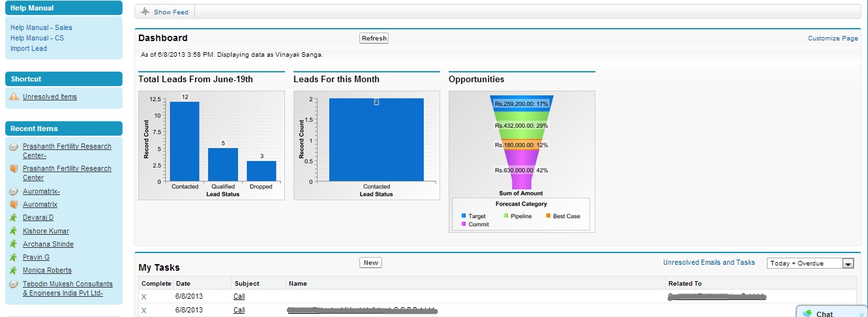Click the icon beside Tebodin Mukesh Consultants
The height and width of the screenshot is (317, 868).
click(14, 284)
